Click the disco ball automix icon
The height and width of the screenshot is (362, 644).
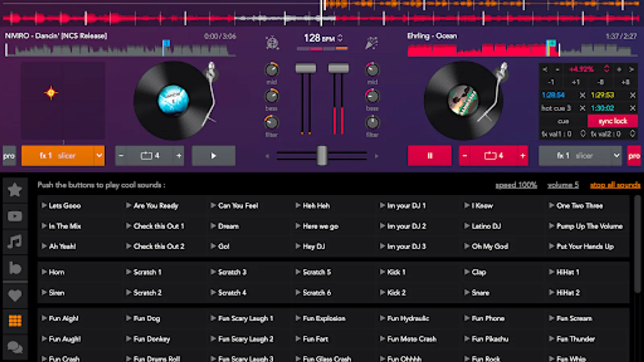pyautogui.click(x=272, y=43)
